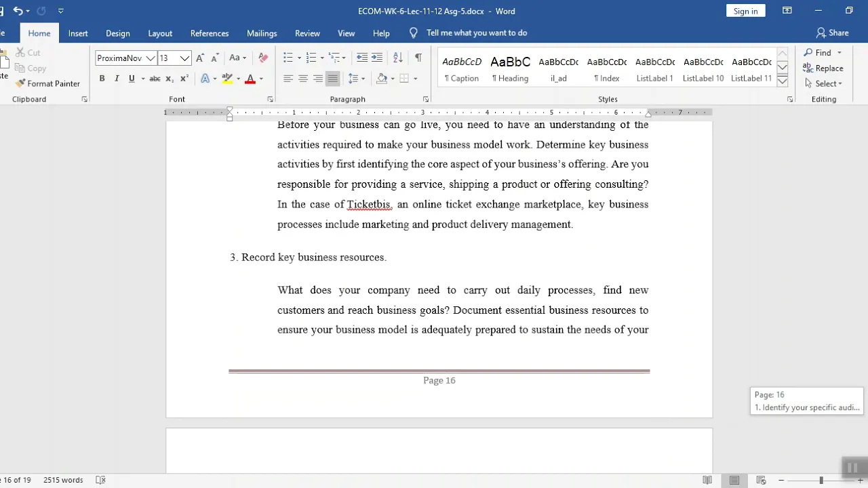Apply Caption style

(462, 68)
